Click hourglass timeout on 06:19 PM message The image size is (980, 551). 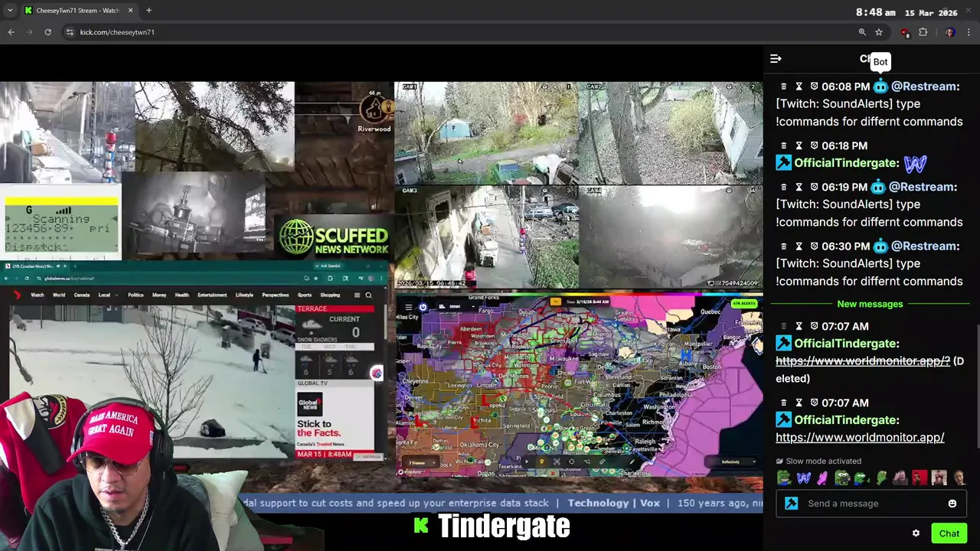click(x=799, y=187)
